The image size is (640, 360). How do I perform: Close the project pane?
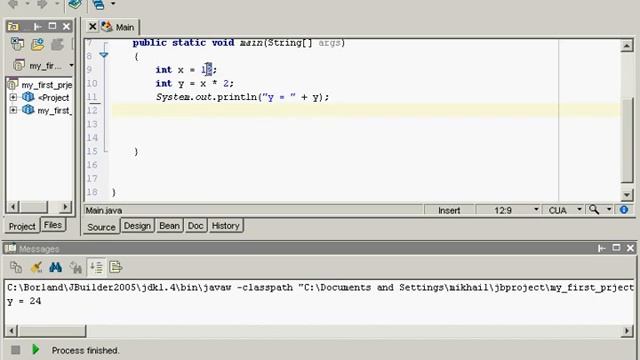pos(66,27)
